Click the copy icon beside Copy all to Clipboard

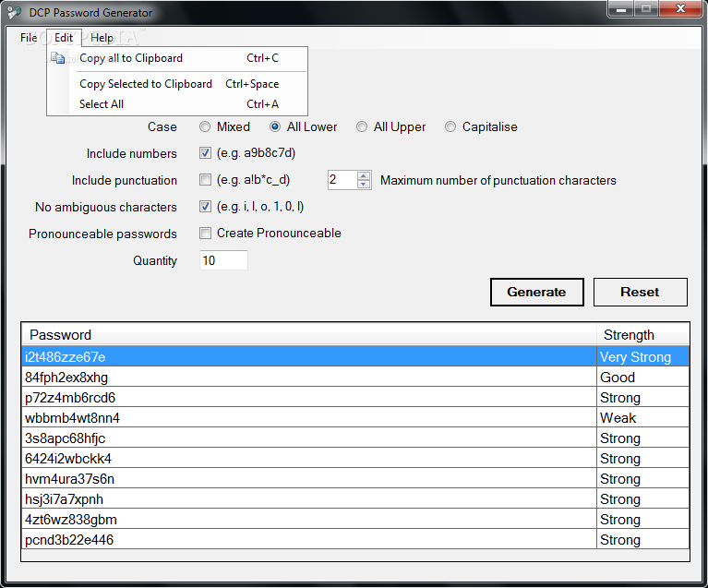pyautogui.click(x=58, y=58)
